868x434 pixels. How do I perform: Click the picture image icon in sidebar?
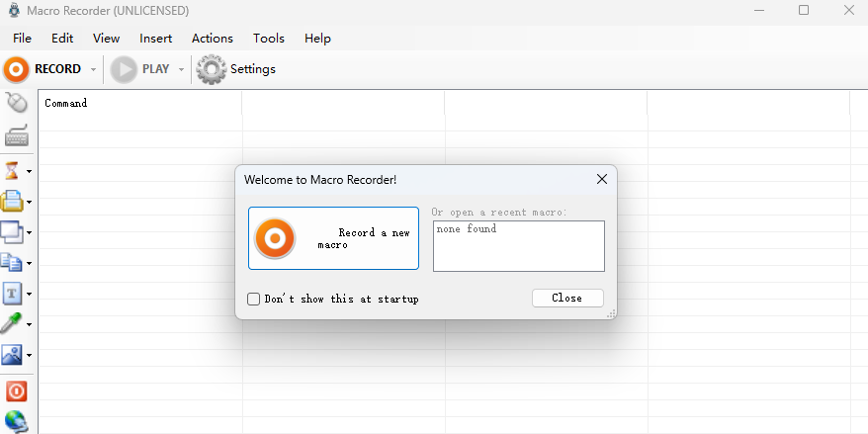click(13, 355)
